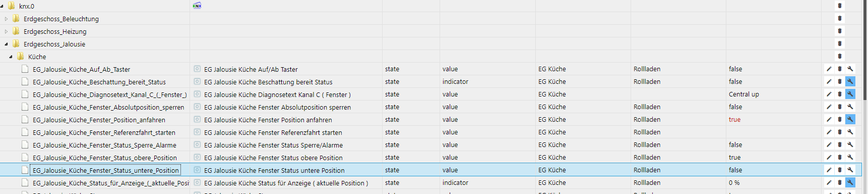This screenshot has height=194, width=868.
Task: Select EG_Jalousie_Küche_Fenster_Status_Sperre_Alarme item
Action: click(104, 145)
